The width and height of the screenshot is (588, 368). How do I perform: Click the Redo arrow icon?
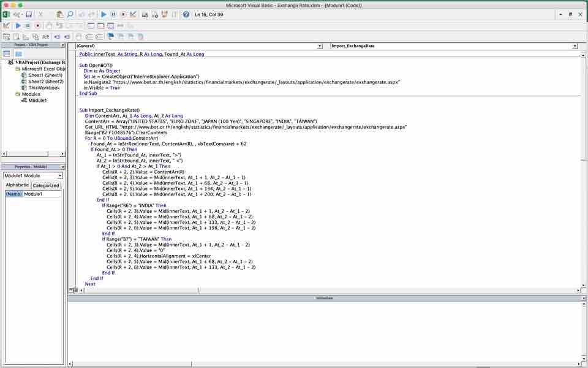[91, 15]
